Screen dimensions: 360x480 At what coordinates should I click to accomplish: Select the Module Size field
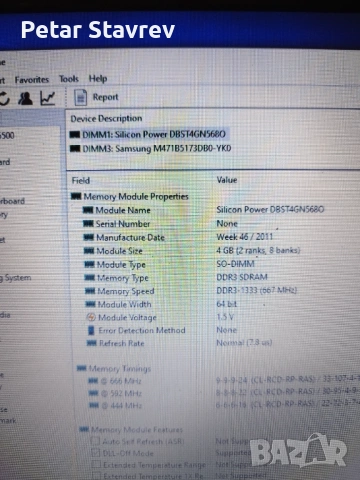click(119, 251)
